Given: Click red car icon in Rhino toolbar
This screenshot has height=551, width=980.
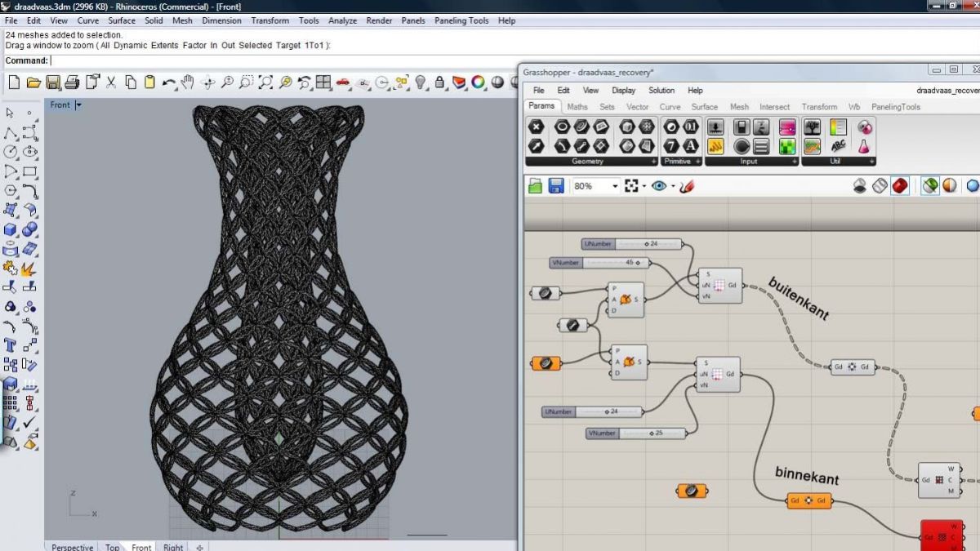Looking at the screenshot, I should [344, 82].
